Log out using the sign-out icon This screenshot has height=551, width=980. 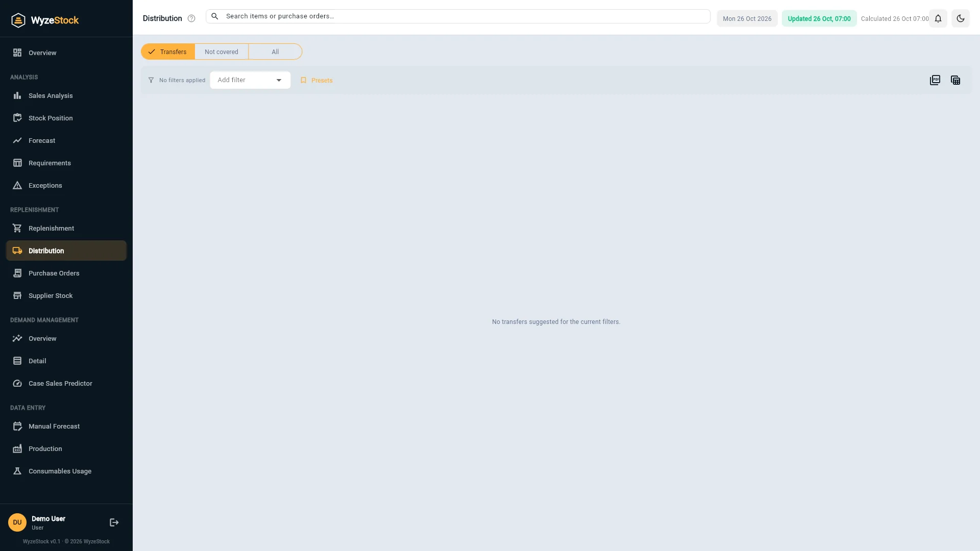(114, 522)
